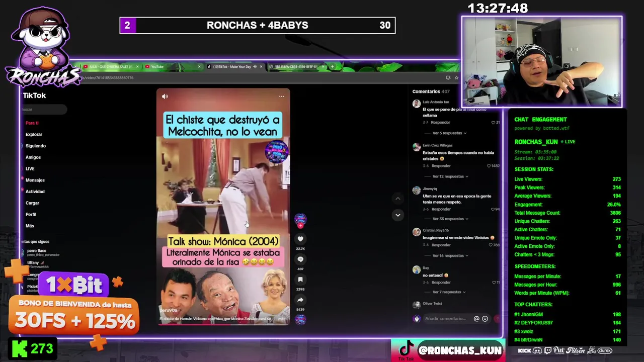Open Amigos in the sidebar

pos(33,157)
